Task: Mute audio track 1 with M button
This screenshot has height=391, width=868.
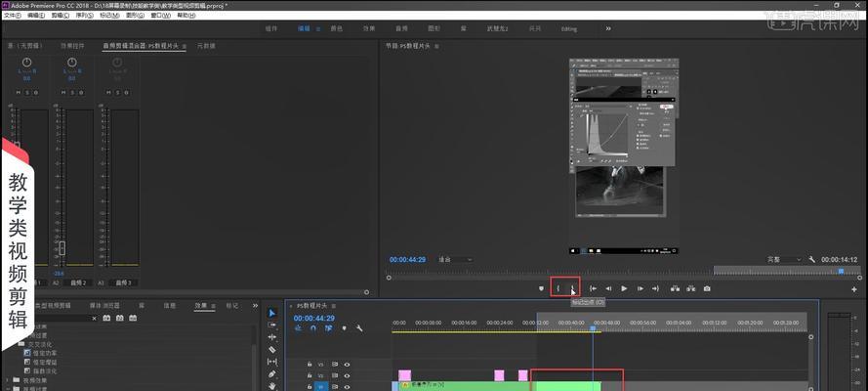Action: coord(18,93)
